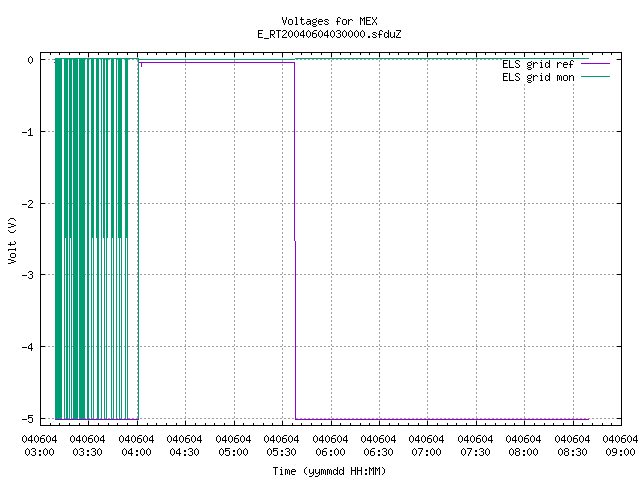
Task: Click the 'ELS grid mon' legend label
Action: 538,77
